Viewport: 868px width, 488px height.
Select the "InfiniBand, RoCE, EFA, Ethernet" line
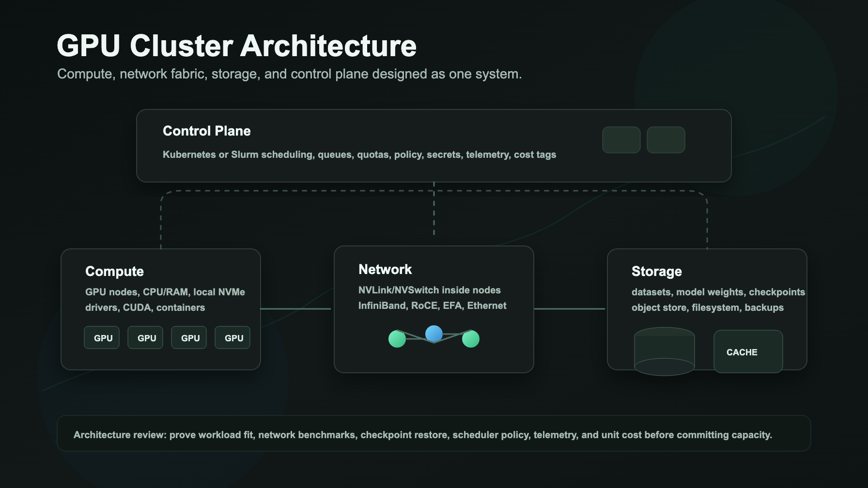(433, 306)
